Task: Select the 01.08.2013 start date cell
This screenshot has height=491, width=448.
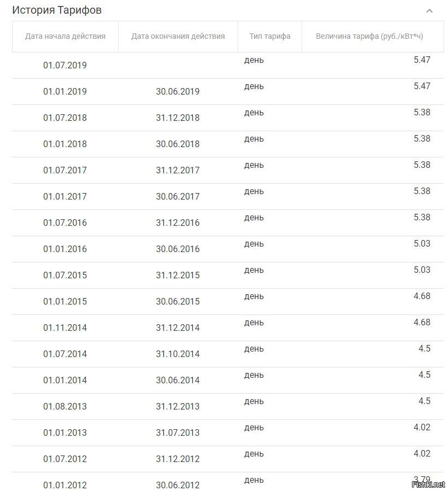Action: 65,406
